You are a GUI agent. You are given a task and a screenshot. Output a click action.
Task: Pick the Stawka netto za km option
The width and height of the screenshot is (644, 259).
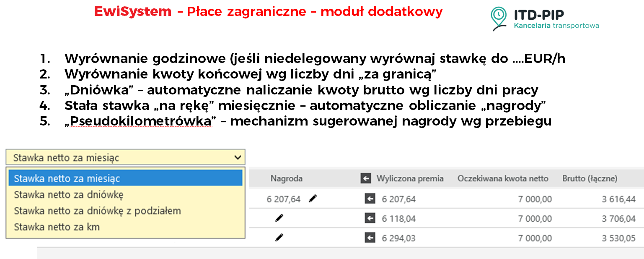click(x=57, y=227)
